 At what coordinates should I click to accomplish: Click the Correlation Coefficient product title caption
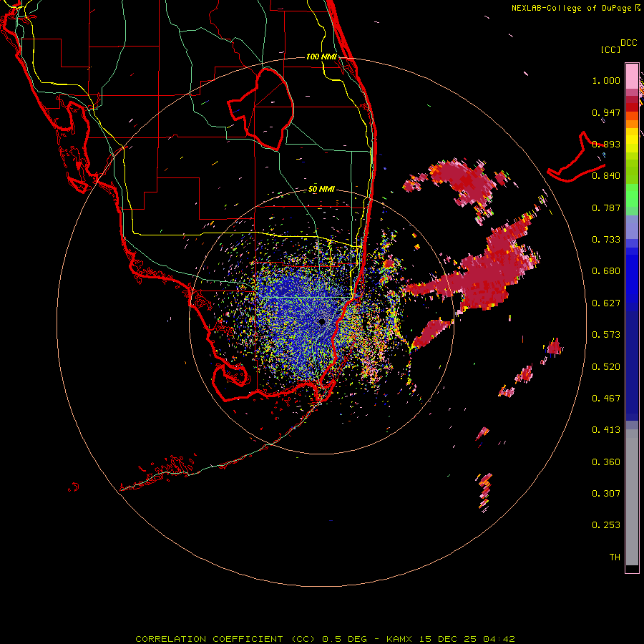click(x=325, y=639)
